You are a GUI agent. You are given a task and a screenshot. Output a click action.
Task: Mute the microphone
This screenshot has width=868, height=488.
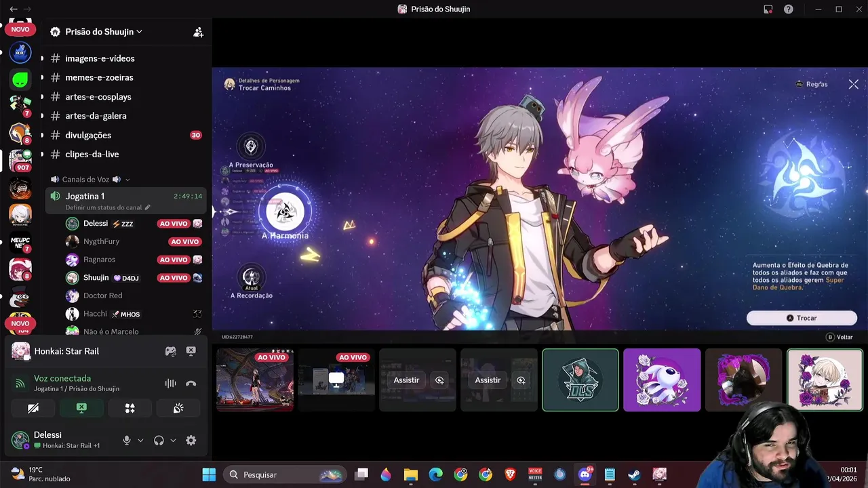click(x=126, y=441)
